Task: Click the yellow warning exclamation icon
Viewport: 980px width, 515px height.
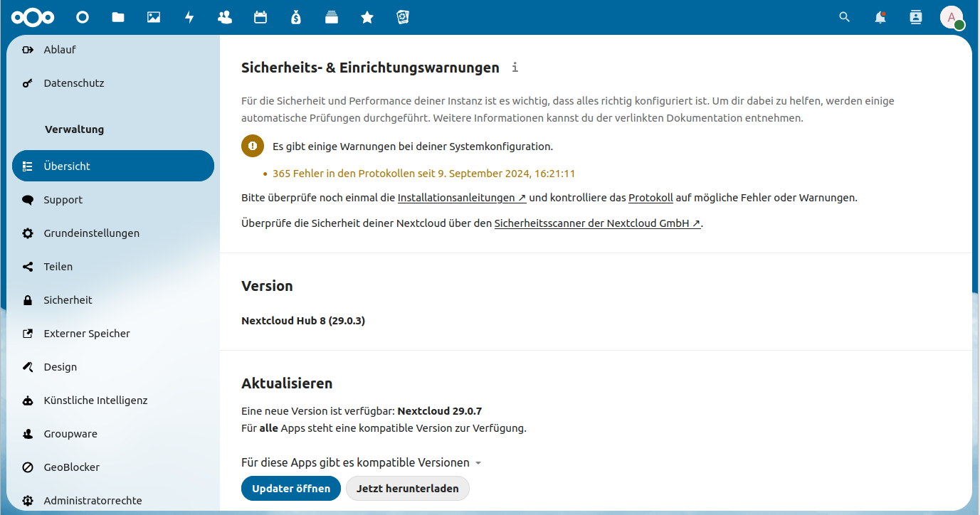Action: [x=253, y=146]
